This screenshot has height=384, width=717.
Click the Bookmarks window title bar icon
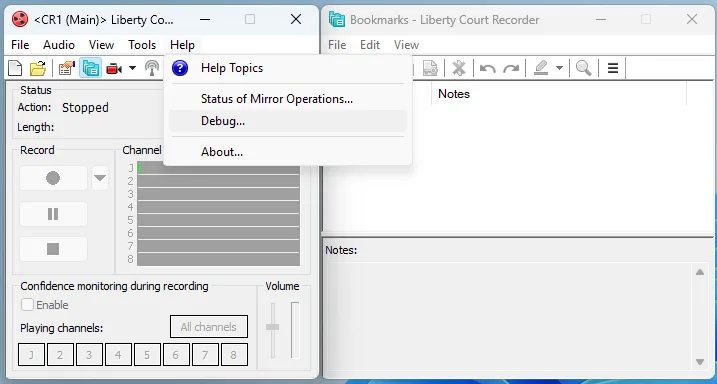[x=337, y=19]
